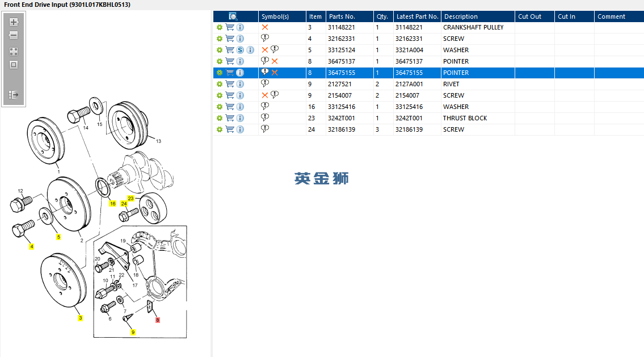The height and width of the screenshot is (357, 644).
Task: Sort by Parts No. column header
Action: (x=350, y=16)
